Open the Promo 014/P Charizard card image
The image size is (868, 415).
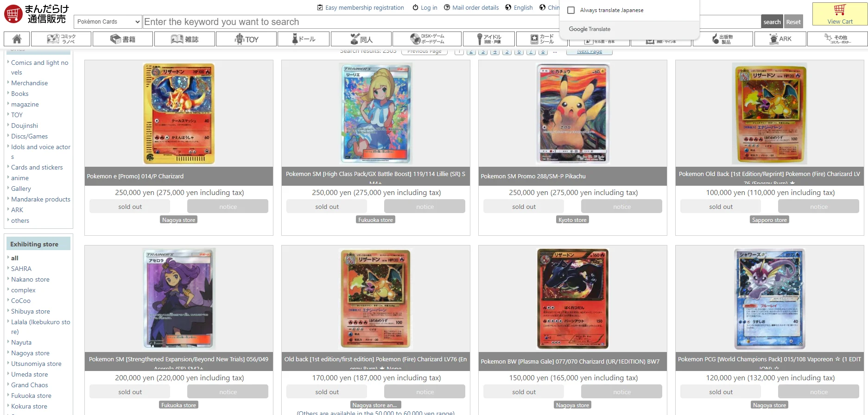tap(179, 113)
